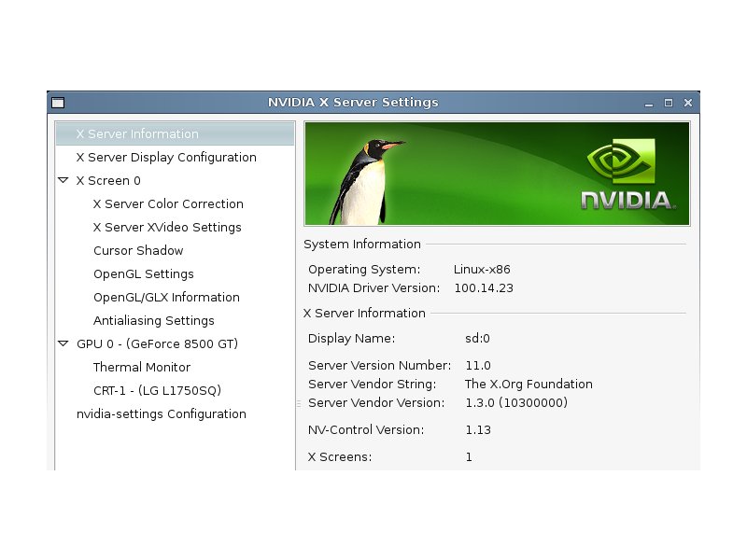Open the Thermal Monitor page
This screenshot has height=560, width=747.
[142, 367]
